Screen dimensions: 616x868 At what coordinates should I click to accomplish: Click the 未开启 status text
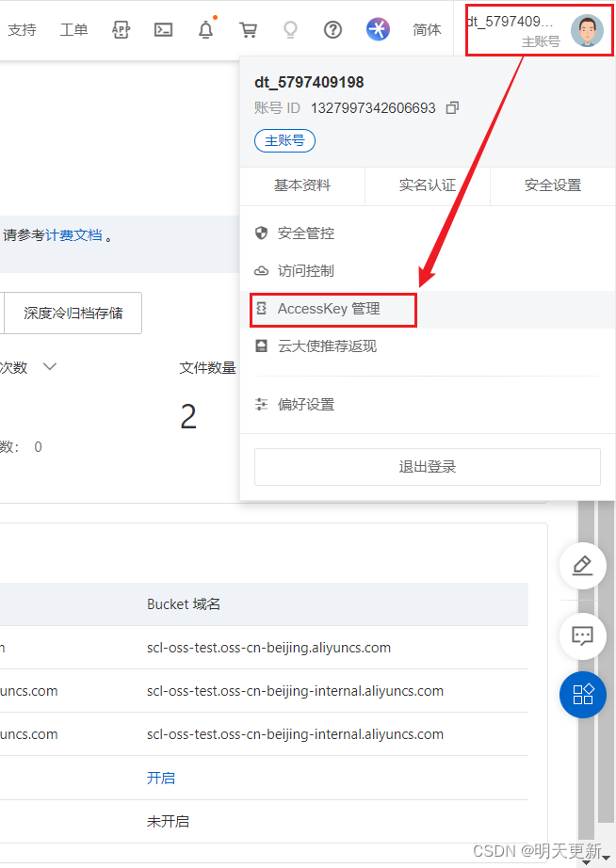coord(168,822)
